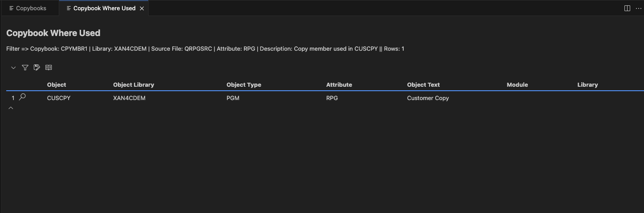Click the split editor icon
The width and height of the screenshot is (644, 213).
(627, 8)
